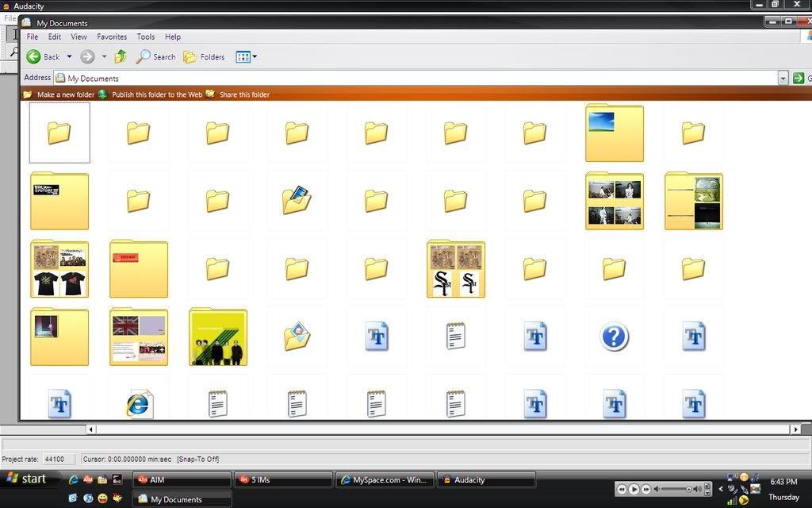Click the media player volume slider
Image resolution: width=812 pixels, height=508 pixels.
click(x=677, y=489)
